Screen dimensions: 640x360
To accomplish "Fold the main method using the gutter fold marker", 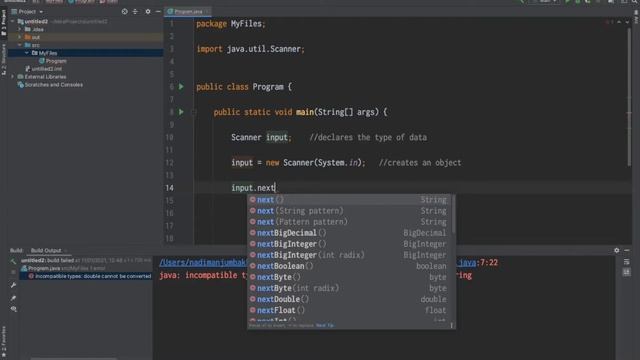I will pos(194,112).
